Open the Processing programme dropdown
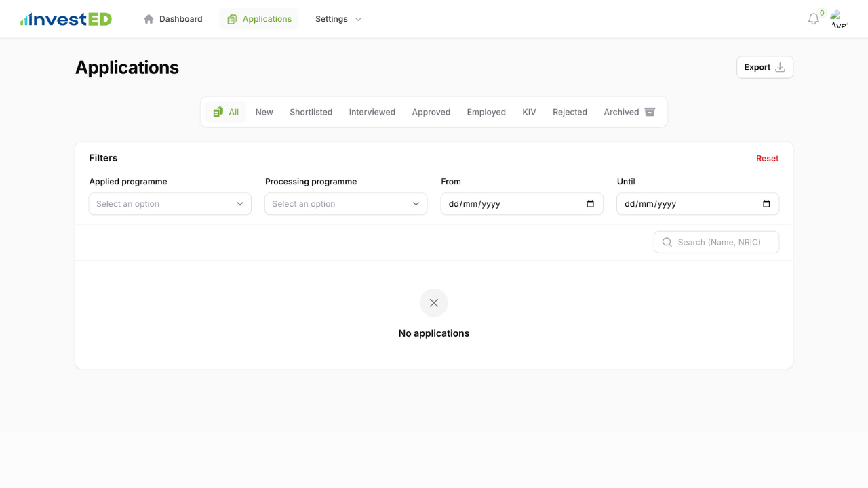This screenshot has height=488, width=868. click(346, 203)
